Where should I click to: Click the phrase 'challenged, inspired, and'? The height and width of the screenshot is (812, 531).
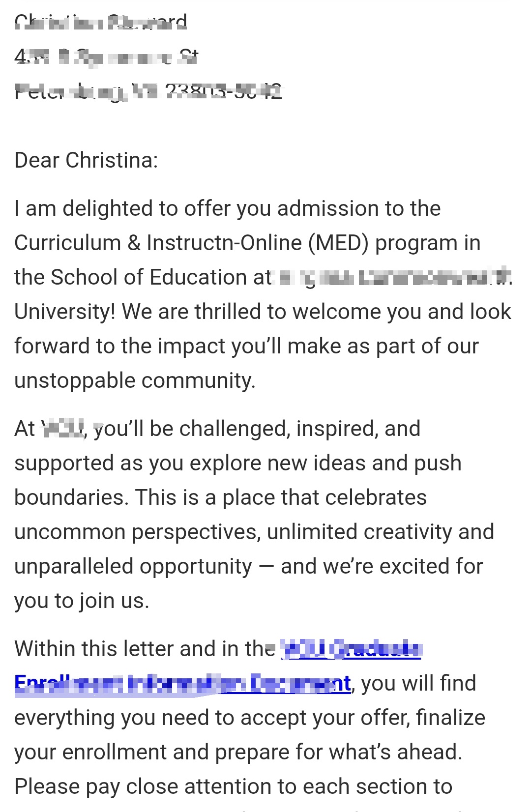tap(300, 429)
